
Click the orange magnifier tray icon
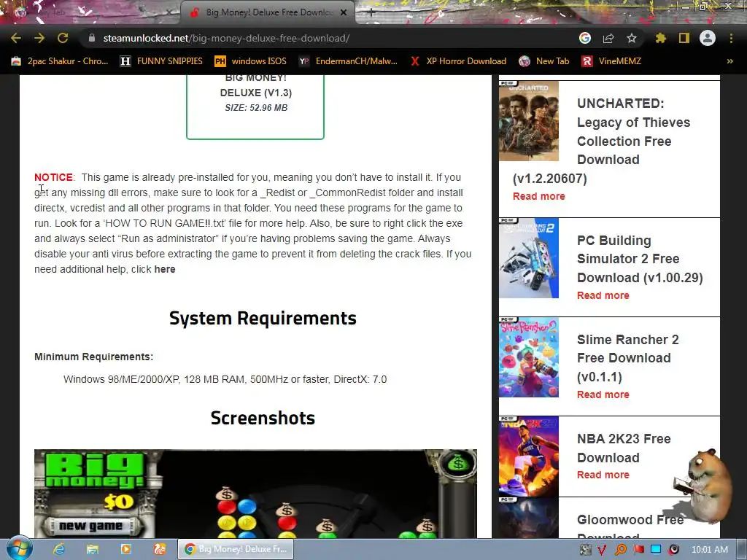[x=620, y=550]
